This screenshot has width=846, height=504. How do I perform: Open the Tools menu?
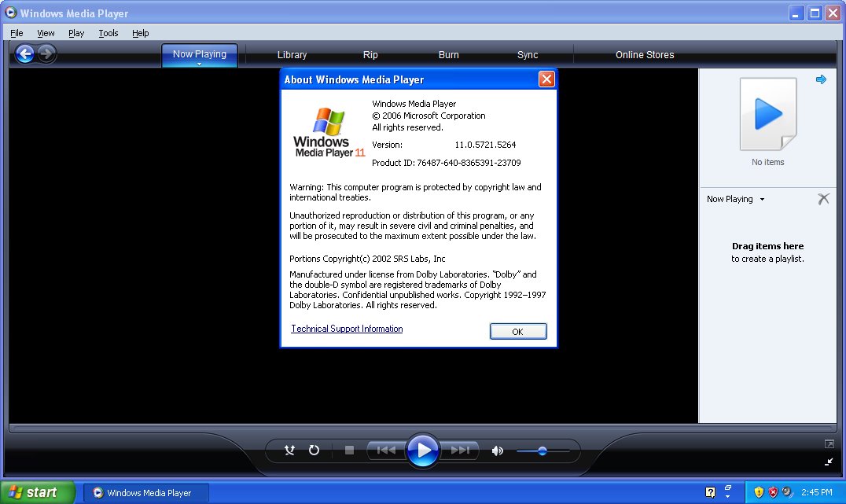click(109, 33)
